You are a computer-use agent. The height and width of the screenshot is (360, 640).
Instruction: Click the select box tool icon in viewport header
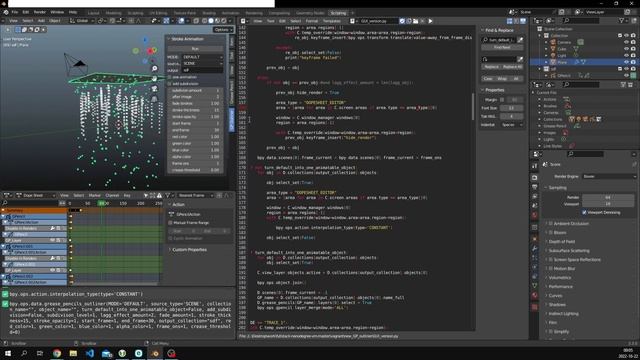pyautogui.click(x=18, y=29)
